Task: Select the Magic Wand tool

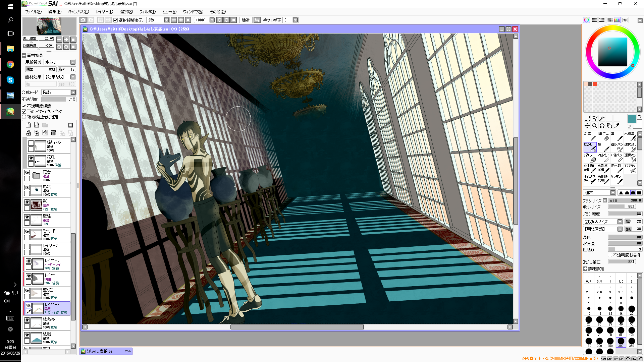Action: (602, 118)
